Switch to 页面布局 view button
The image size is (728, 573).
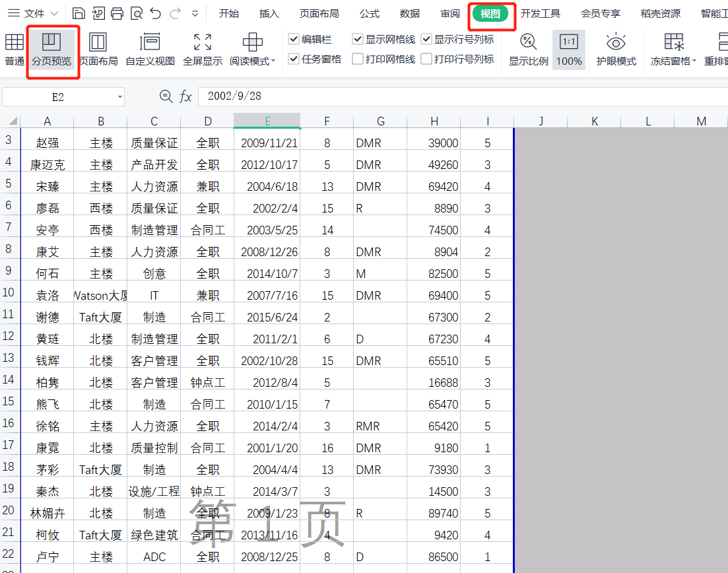click(98, 50)
